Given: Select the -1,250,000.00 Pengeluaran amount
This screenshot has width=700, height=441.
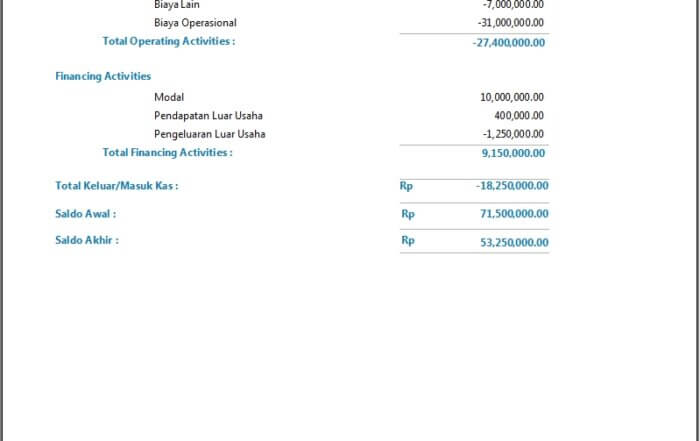Looking at the screenshot, I should [513, 134].
